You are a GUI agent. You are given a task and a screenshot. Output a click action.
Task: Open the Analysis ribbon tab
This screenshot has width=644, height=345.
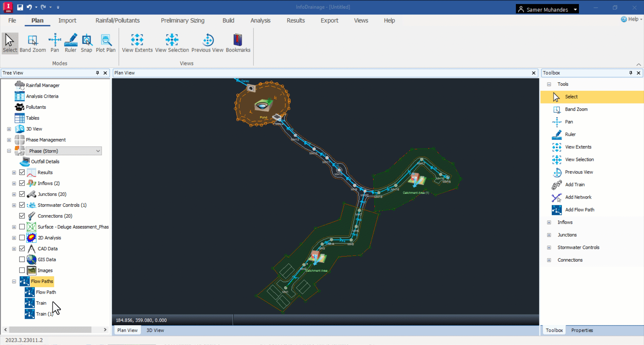pos(260,20)
